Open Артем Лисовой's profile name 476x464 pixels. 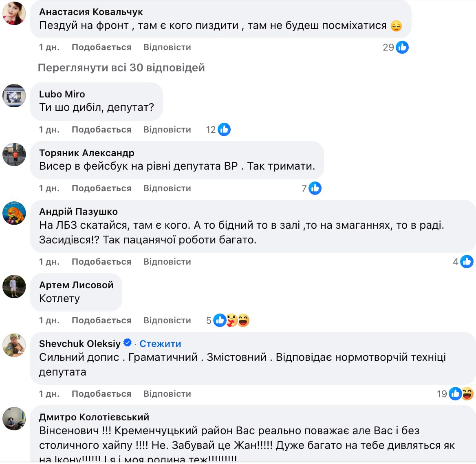pos(76,285)
